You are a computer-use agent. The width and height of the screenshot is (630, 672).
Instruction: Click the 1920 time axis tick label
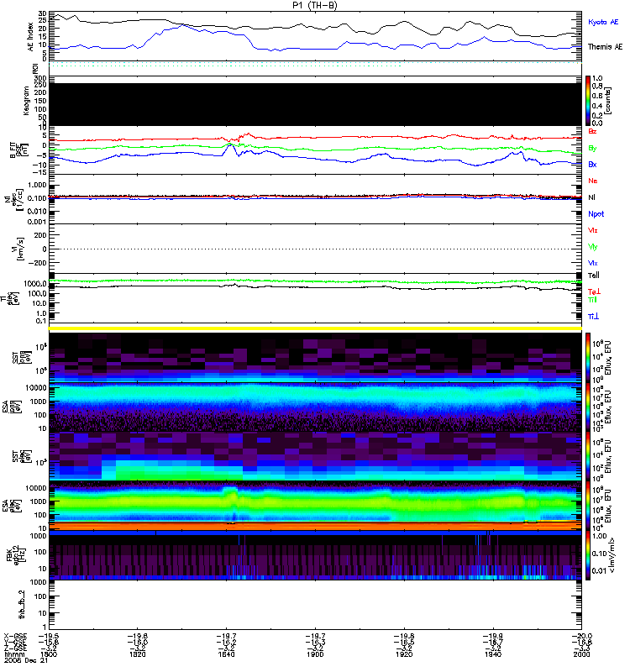tap(404, 654)
